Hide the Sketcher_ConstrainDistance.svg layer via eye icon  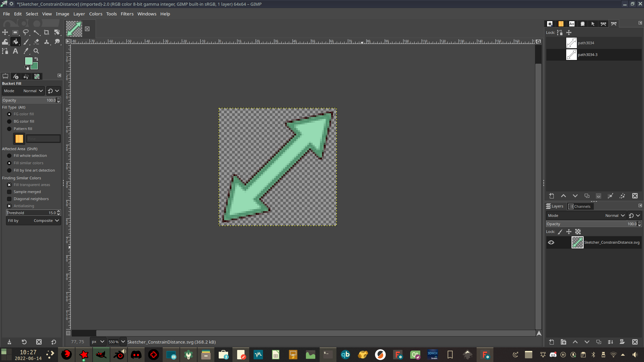[551, 242]
